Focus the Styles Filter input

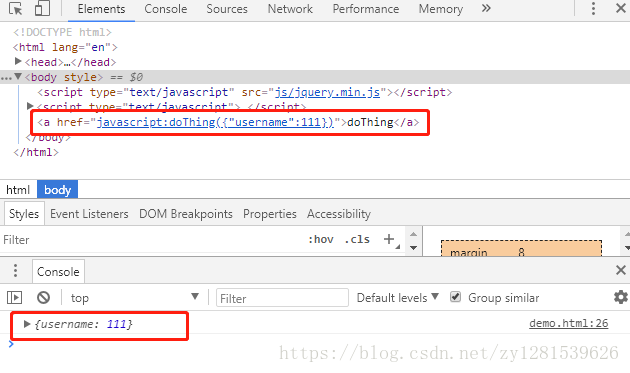[153, 240]
